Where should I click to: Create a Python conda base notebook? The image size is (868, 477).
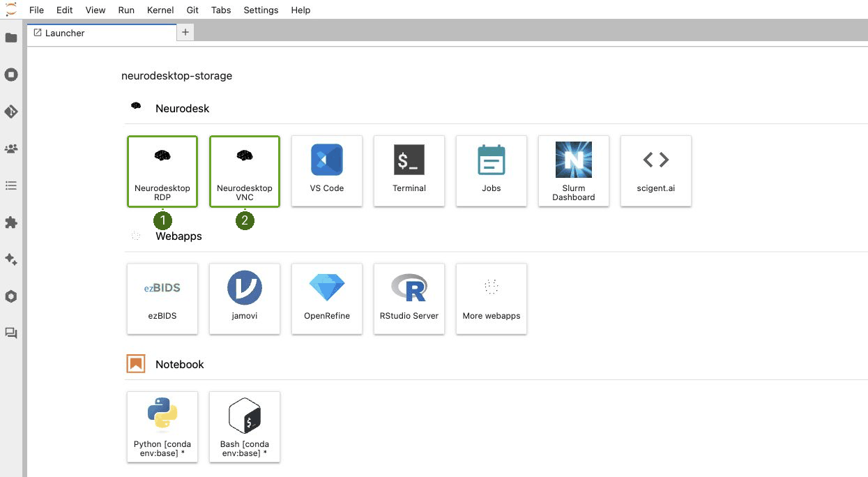click(162, 427)
